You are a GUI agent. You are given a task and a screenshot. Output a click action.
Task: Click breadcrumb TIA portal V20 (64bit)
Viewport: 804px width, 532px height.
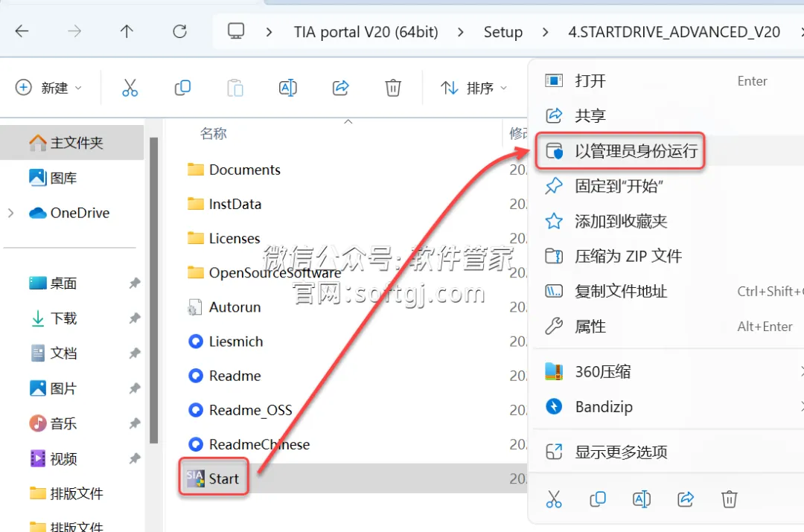(366, 32)
